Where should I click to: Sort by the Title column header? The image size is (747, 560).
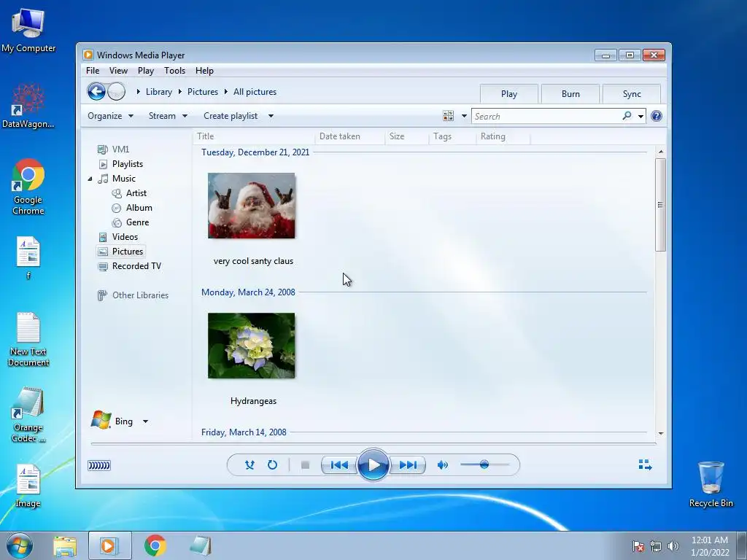pyautogui.click(x=255, y=136)
